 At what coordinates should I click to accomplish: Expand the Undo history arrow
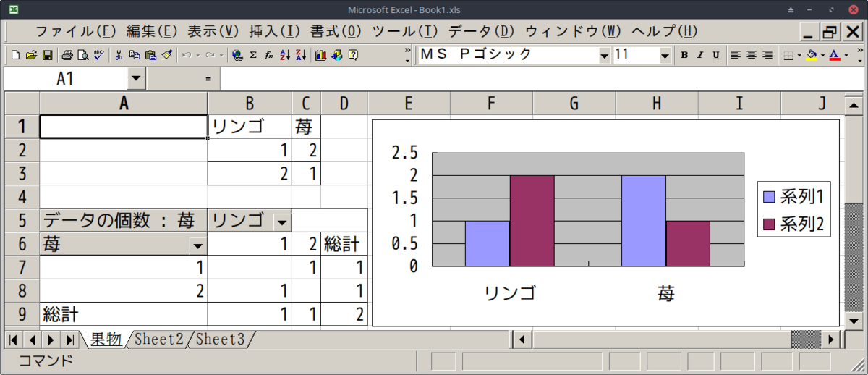click(x=197, y=55)
